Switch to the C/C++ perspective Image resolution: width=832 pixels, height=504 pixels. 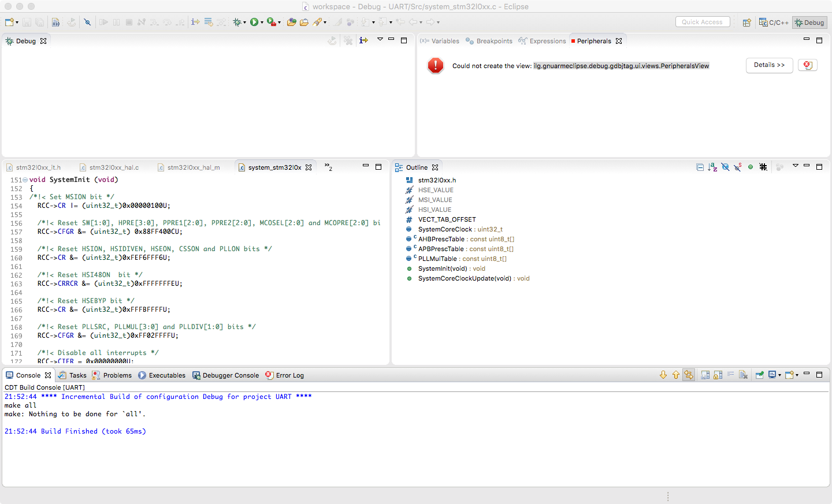(774, 23)
